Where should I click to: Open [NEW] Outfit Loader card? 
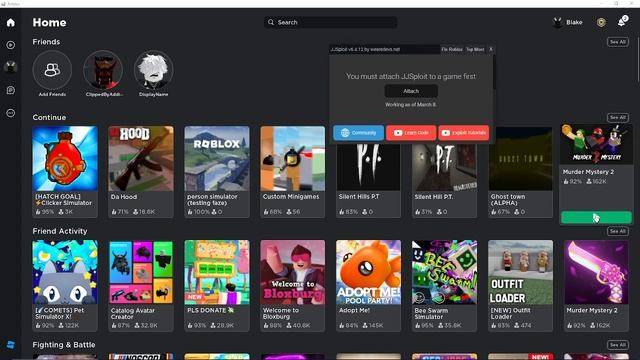(520, 285)
